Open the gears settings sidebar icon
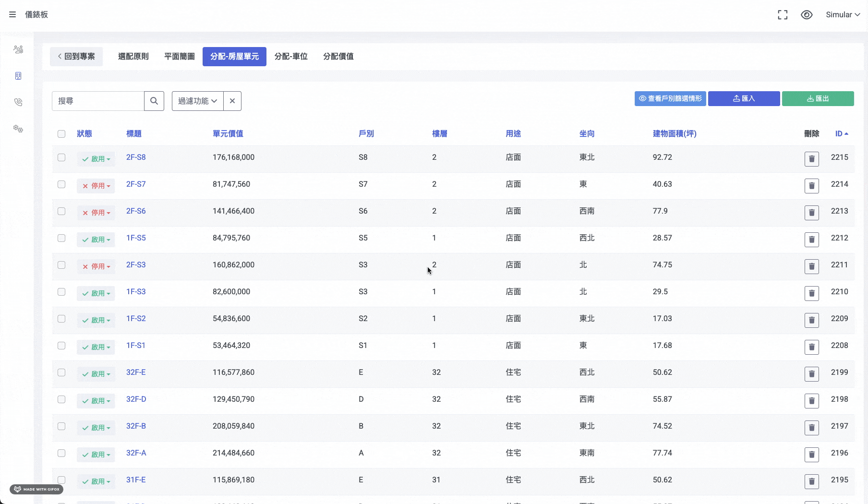The width and height of the screenshot is (868, 504). pyautogui.click(x=18, y=129)
